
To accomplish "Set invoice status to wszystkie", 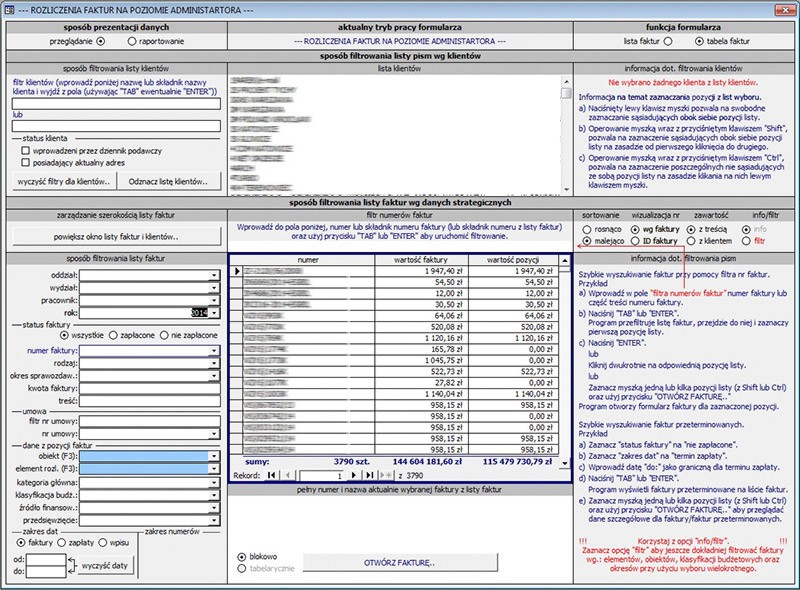I will 64,335.
